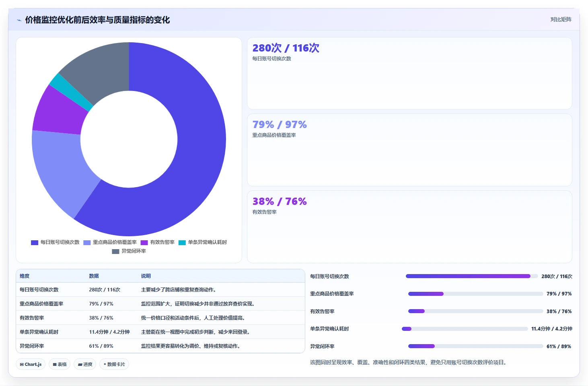Click description 主要减少了跨店铺和重复查询动作
Viewport: 588px width, 386px height.
[179, 290]
